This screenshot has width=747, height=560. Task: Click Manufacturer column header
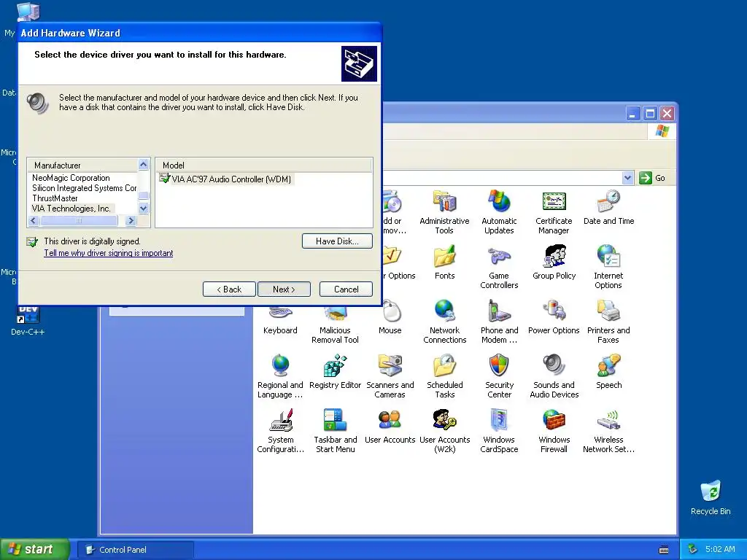tap(82, 166)
